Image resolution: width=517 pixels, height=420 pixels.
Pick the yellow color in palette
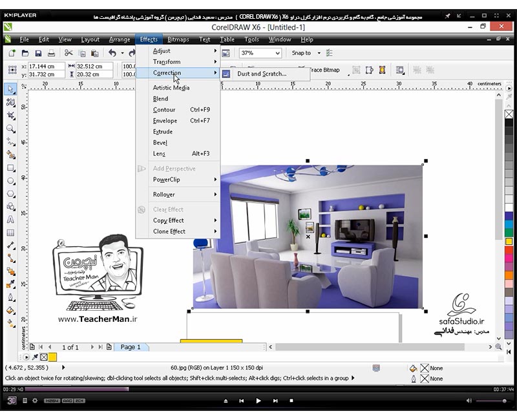click(509, 241)
